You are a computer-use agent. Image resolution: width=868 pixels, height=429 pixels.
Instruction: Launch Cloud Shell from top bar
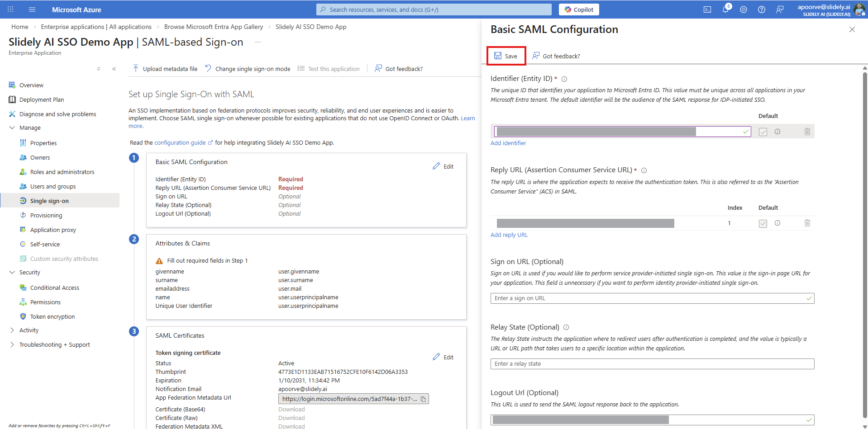(x=707, y=9)
